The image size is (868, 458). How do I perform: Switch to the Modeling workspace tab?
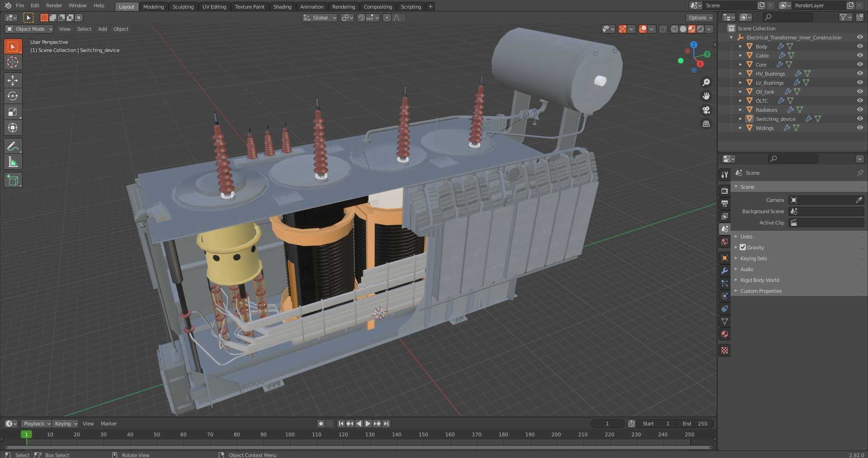click(x=153, y=7)
